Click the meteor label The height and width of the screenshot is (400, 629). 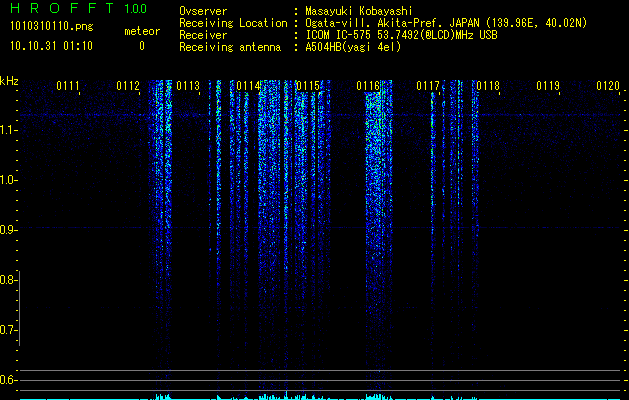point(142,31)
